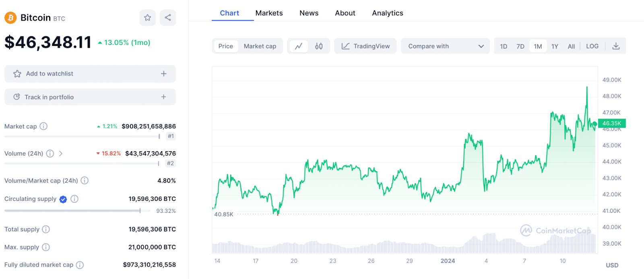Click the star favorite icon beside Bitcoin
Image resolution: width=644 pixels, height=279 pixels.
tap(148, 18)
